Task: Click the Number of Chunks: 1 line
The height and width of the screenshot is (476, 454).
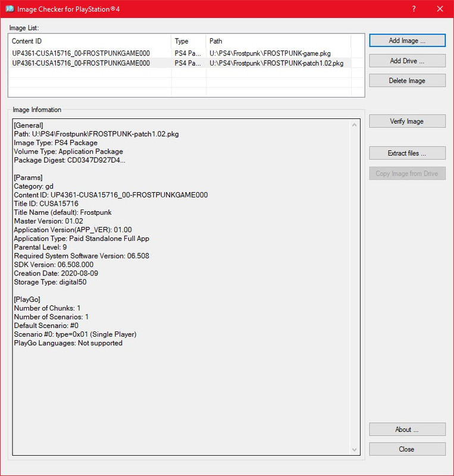Action: pyautogui.click(x=47, y=308)
